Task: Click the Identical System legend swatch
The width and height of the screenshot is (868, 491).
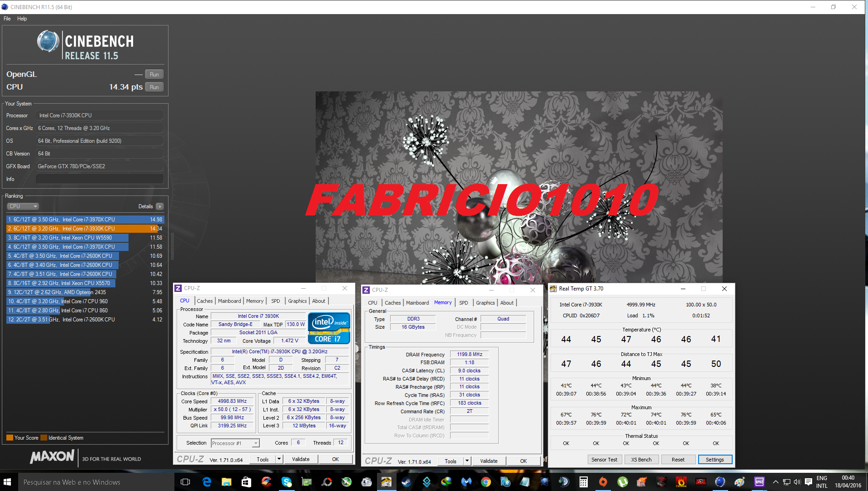Action: tap(44, 438)
